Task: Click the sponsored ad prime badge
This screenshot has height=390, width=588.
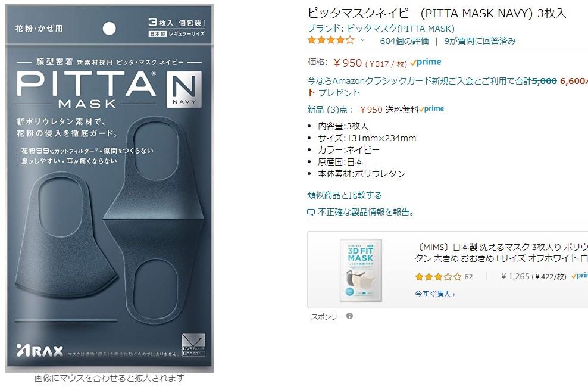Action: tap(580, 276)
